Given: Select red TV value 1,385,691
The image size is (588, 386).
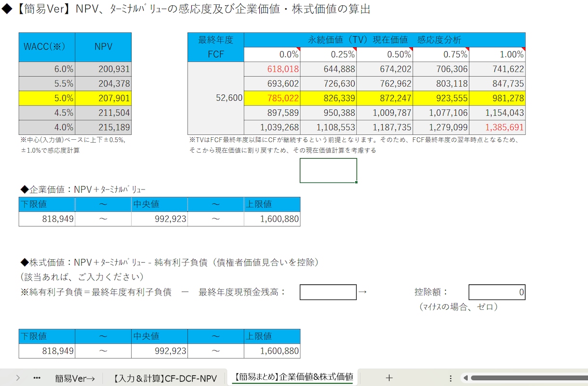Looking at the screenshot, I should point(497,127).
